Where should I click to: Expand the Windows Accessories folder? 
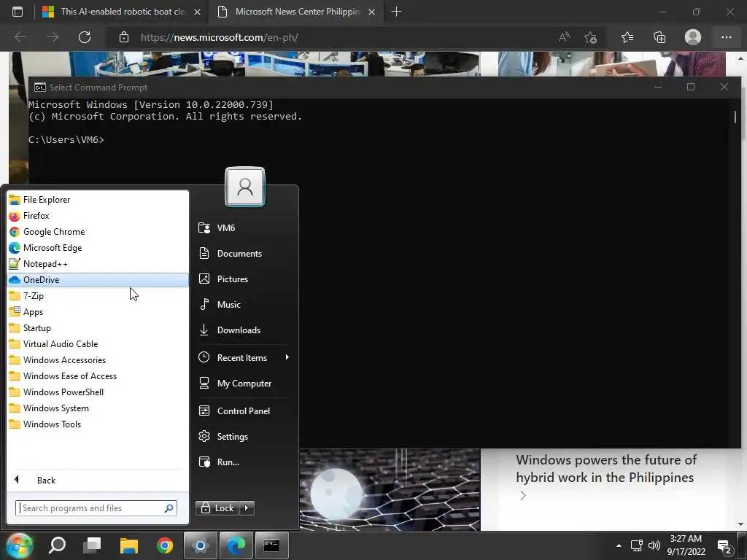[x=98, y=360]
